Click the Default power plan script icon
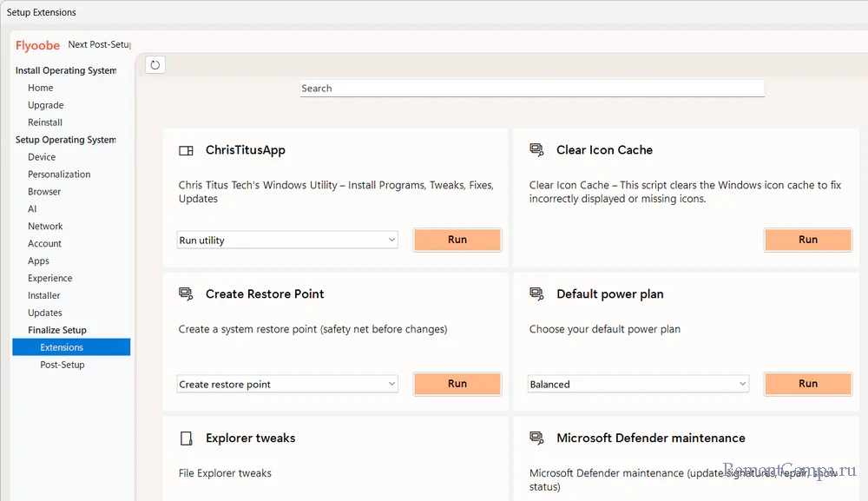This screenshot has height=501, width=868. coord(536,294)
